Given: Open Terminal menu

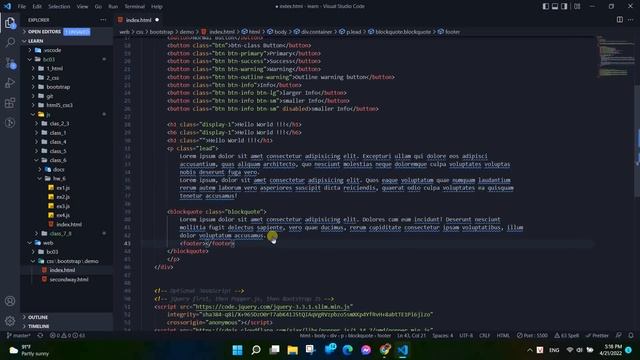Looking at the screenshot, I should coord(134,7).
